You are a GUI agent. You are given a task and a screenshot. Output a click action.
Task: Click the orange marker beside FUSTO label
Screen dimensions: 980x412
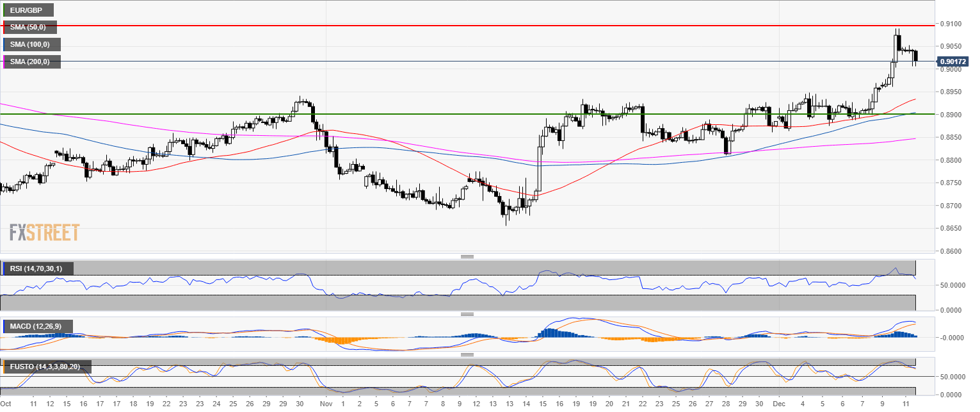[4, 367]
